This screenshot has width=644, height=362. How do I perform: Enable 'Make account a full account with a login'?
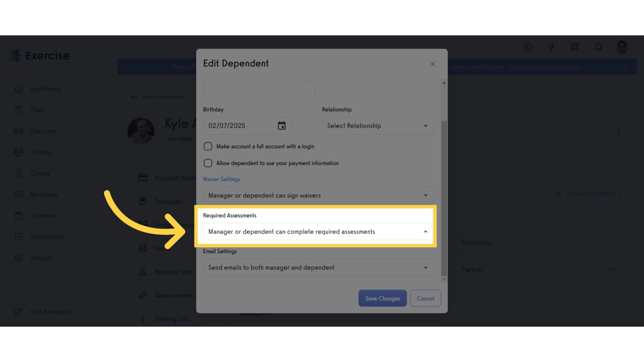(208, 146)
